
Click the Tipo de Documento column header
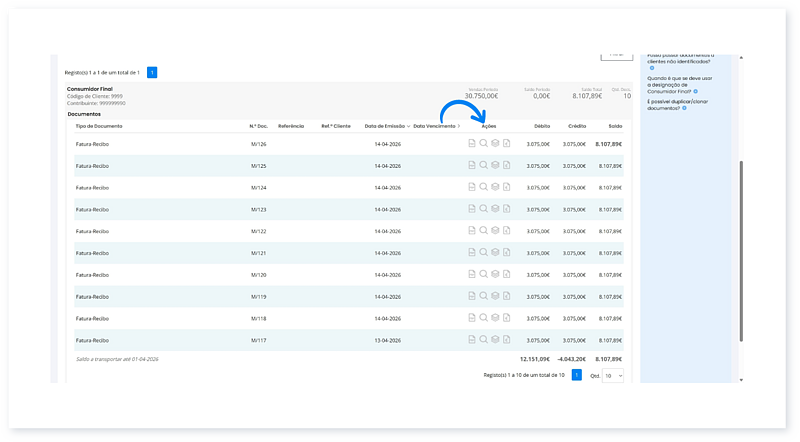99,126
